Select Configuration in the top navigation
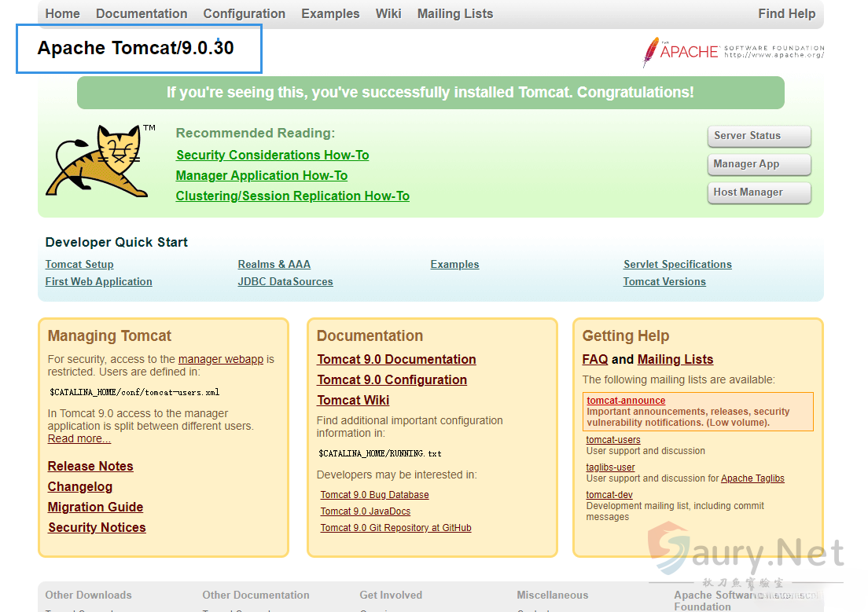This screenshot has height=612, width=868. [244, 13]
